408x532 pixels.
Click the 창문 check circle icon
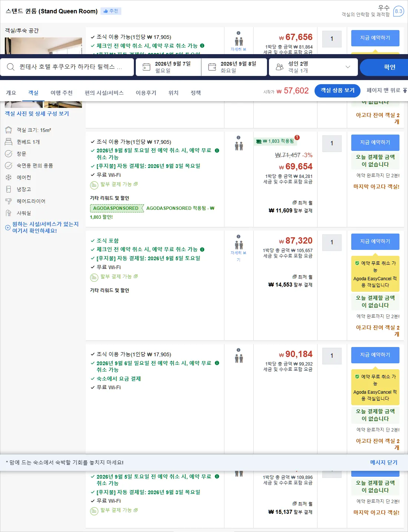pyautogui.click(x=9, y=154)
